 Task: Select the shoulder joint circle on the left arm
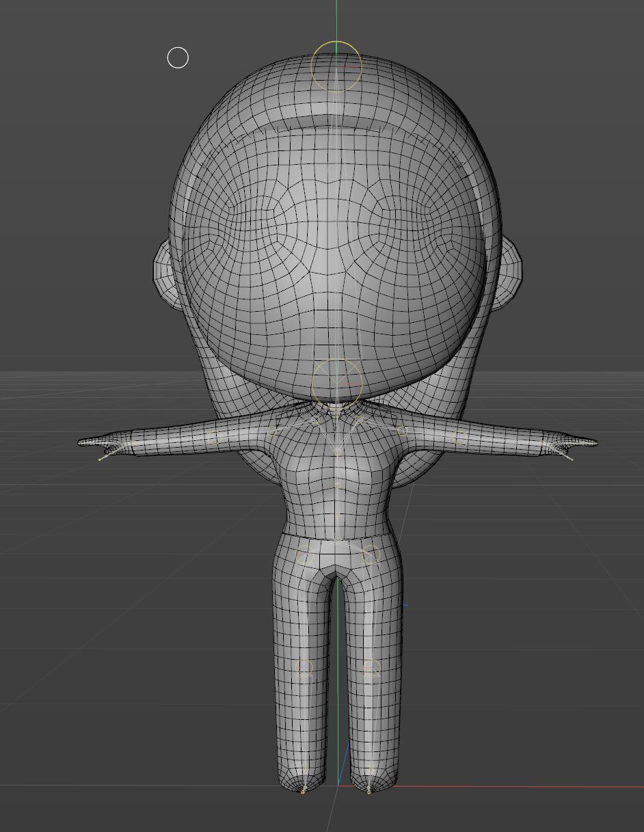[271, 430]
